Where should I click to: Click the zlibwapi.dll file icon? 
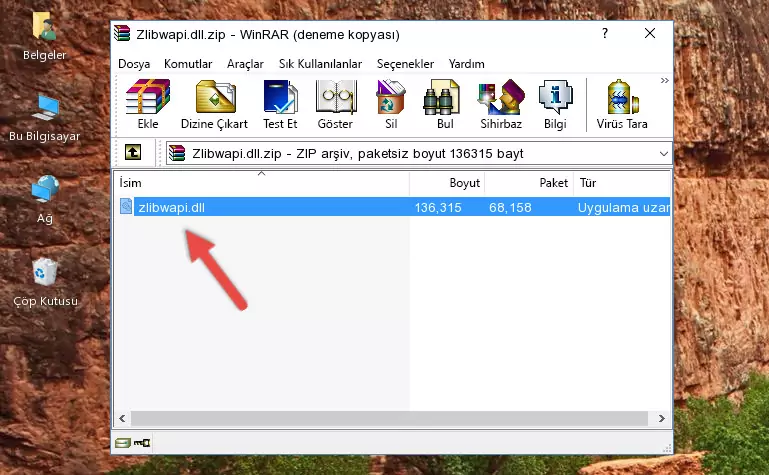126,206
